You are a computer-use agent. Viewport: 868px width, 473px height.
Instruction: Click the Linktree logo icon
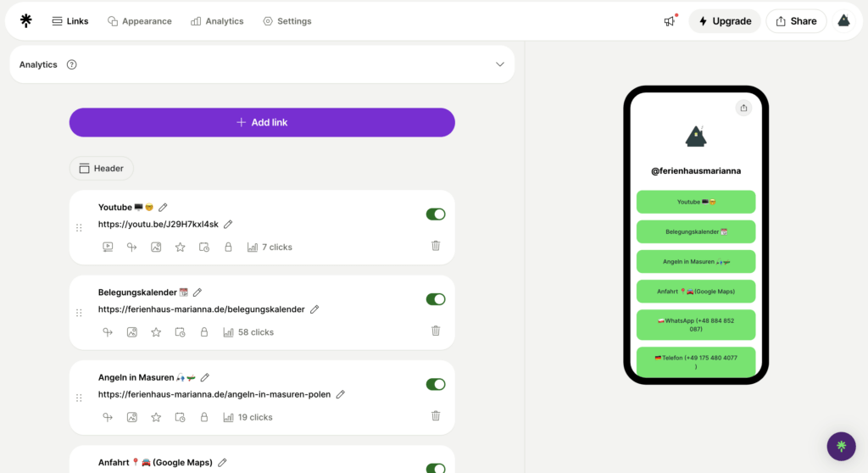pos(26,21)
